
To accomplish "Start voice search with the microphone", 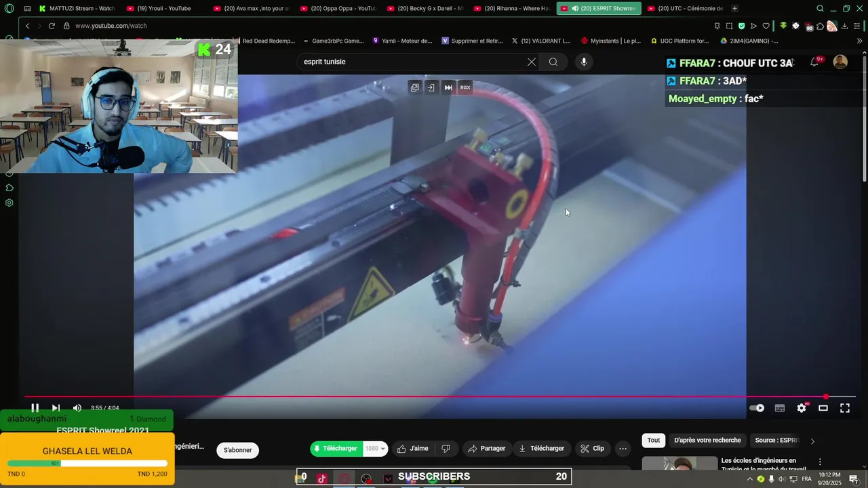I will click(584, 62).
